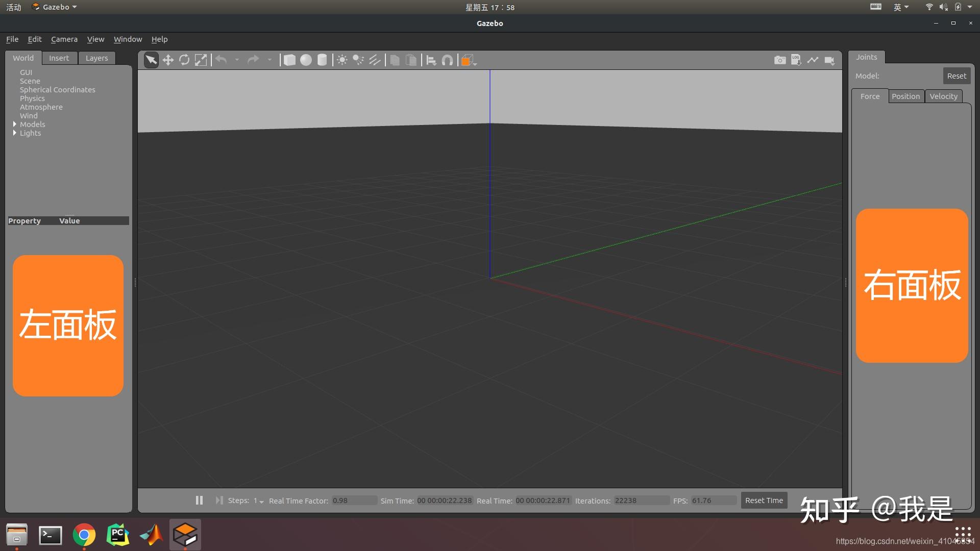The width and height of the screenshot is (980, 551).
Task: Take a screenshot with camera icon
Action: click(779, 60)
